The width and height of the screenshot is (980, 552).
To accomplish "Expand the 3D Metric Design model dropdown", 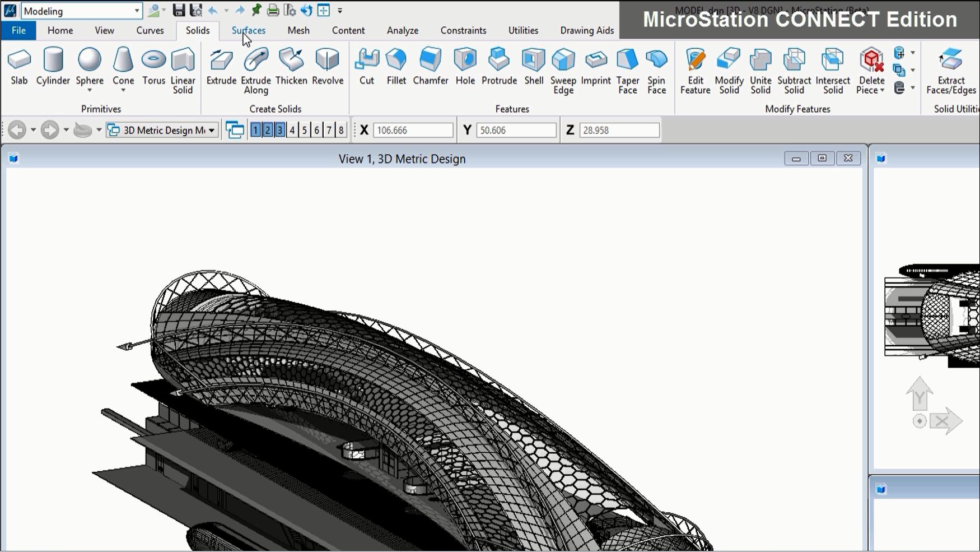I will point(212,131).
